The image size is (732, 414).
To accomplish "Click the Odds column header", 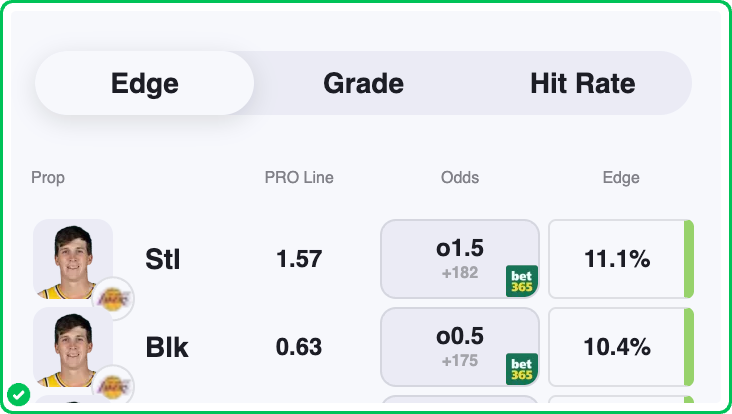I will (460, 178).
